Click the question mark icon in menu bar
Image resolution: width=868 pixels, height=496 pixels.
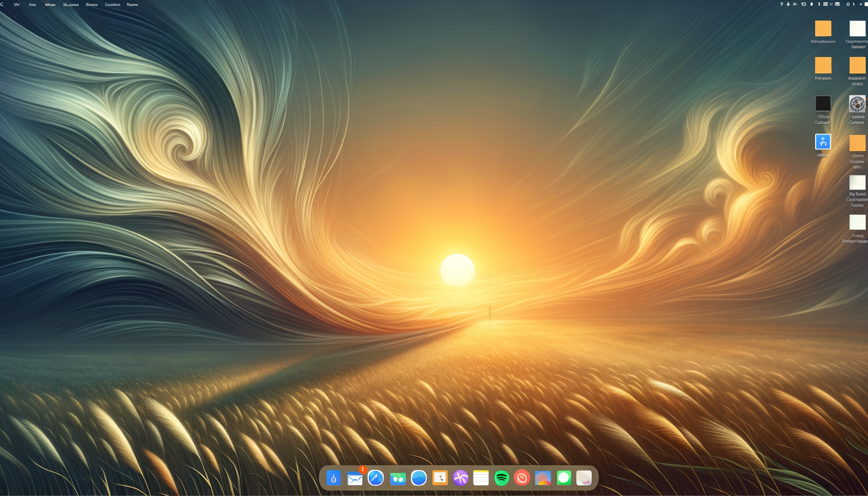point(781,4)
